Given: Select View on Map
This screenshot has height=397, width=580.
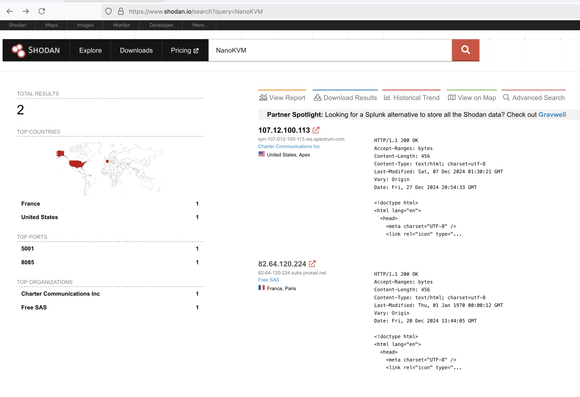Looking at the screenshot, I should (472, 97).
